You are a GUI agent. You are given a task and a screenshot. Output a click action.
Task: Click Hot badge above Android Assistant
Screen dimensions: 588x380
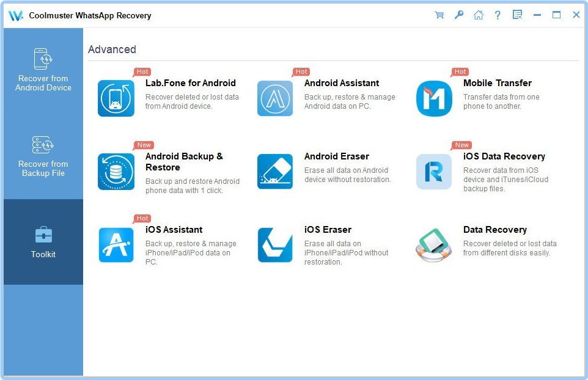301,71
